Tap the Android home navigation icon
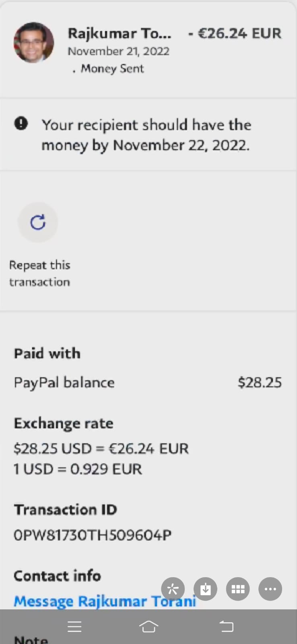297x644 pixels. (x=148, y=626)
